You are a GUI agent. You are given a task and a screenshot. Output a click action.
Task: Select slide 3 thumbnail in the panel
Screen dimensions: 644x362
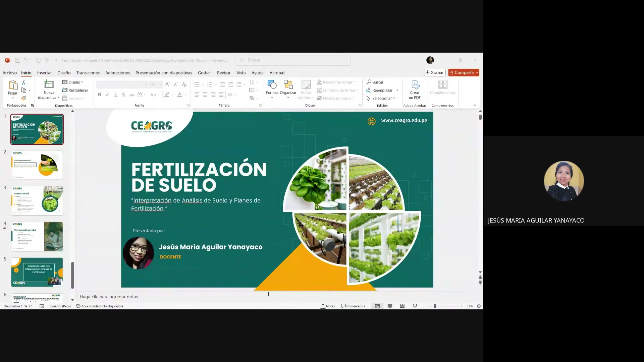tap(37, 200)
